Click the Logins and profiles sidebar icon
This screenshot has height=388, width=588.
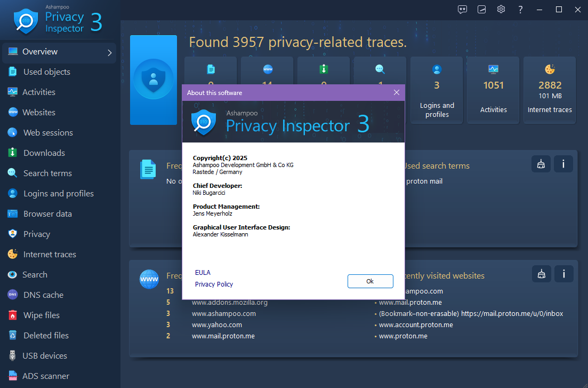tap(12, 193)
